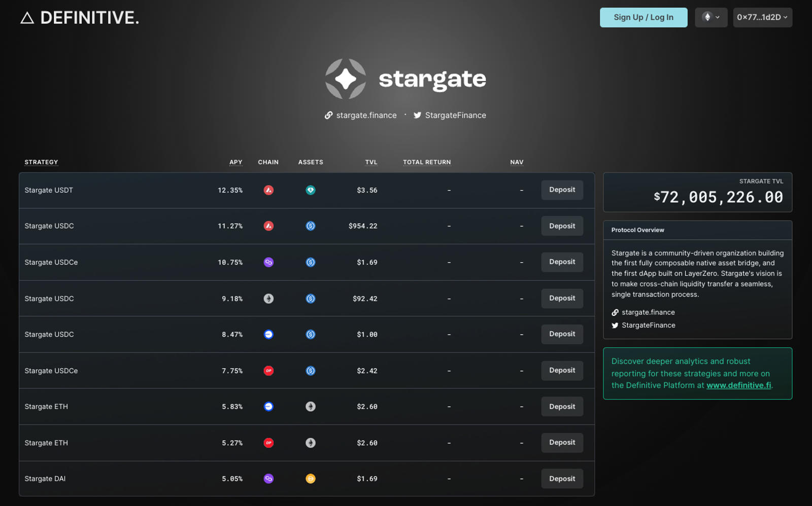Click the CHAIN column header
812x506 pixels.
click(x=268, y=162)
